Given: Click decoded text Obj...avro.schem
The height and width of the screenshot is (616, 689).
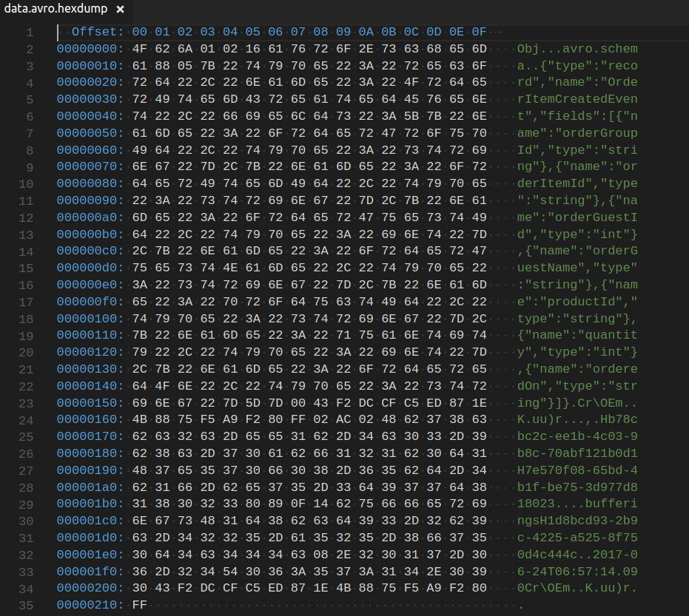Looking at the screenshot, I should click(577, 49).
